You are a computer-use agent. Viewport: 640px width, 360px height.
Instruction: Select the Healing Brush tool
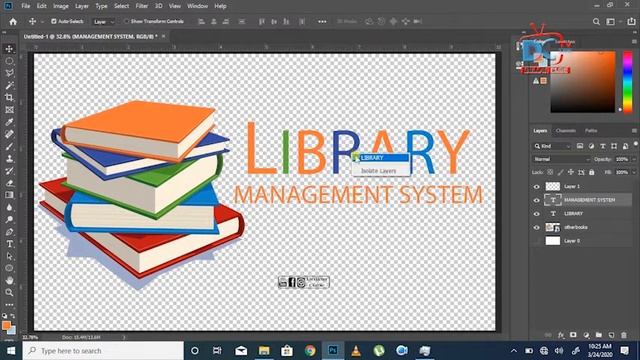[x=9, y=134]
